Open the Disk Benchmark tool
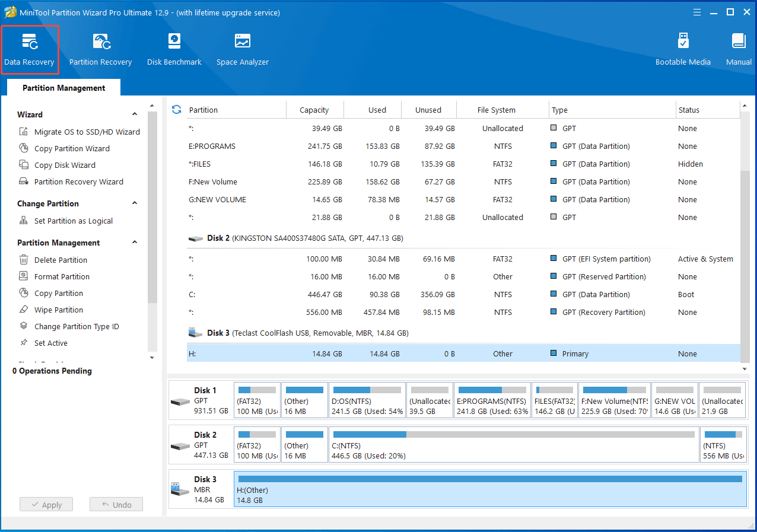757x532 pixels. point(174,50)
